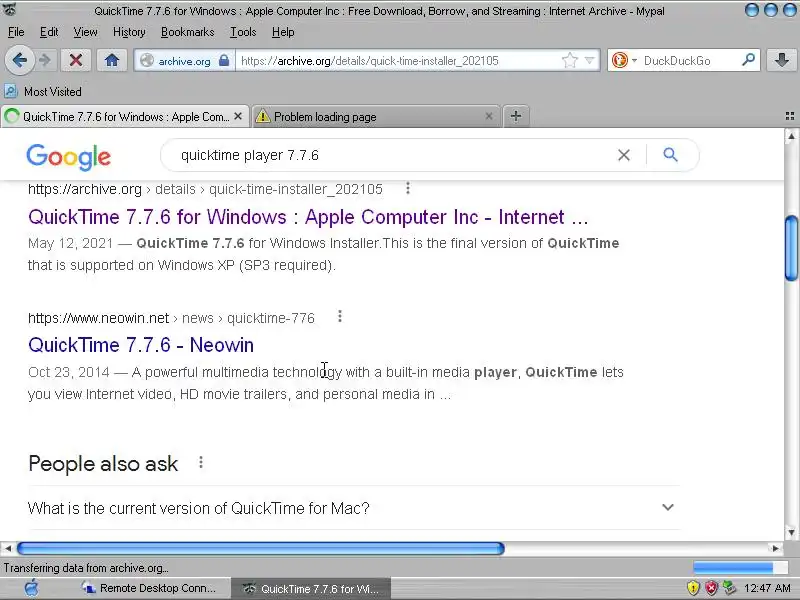
Task: Open the DuckDuckGo search engine selector
Action: (x=624, y=61)
